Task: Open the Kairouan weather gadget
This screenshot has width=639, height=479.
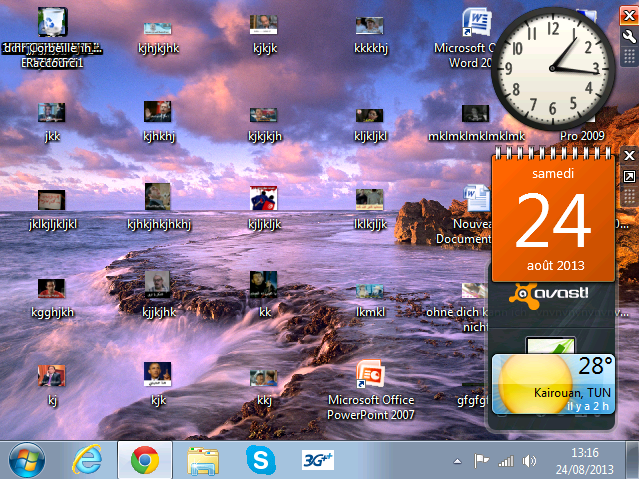Action: coord(553,384)
